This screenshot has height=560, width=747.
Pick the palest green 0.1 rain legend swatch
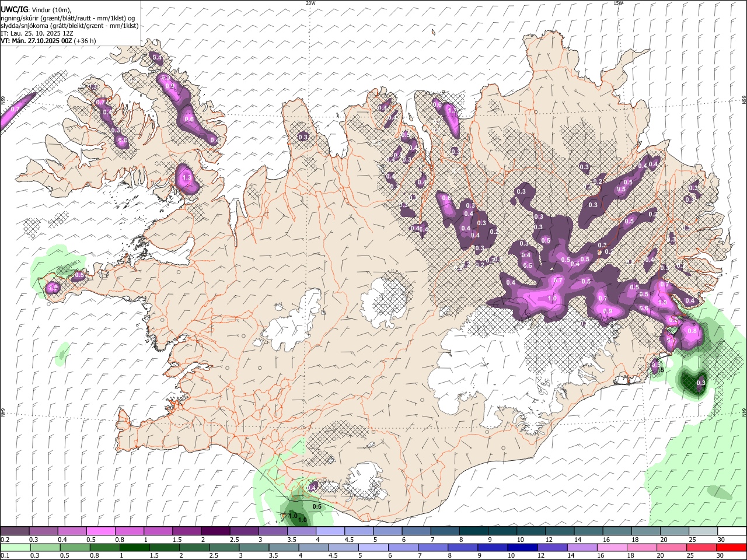tap(15, 548)
